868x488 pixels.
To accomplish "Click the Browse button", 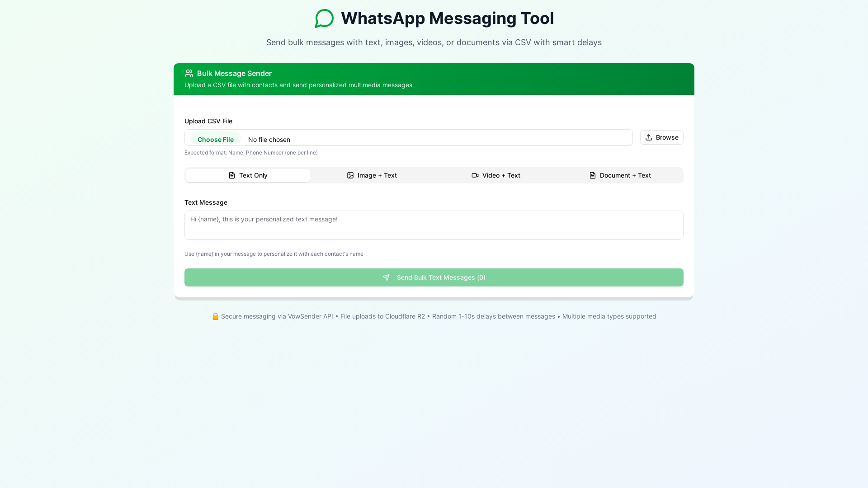I will [x=662, y=137].
